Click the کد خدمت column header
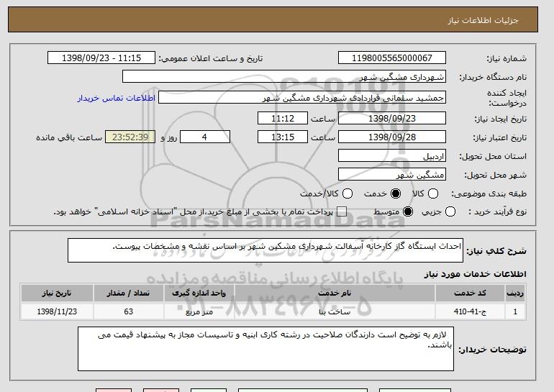554x392 pixels. click(x=470, y=293)
